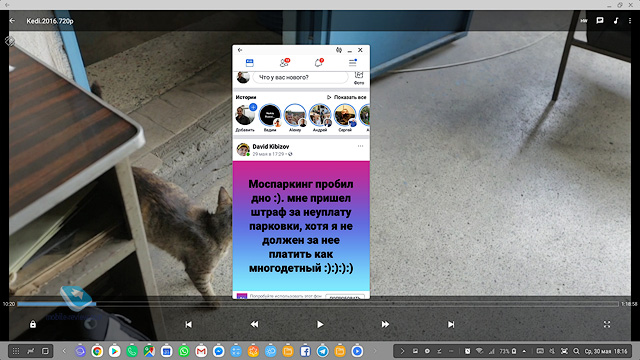Click the video seek progress bar
The image size is (640, 360).
(x=318, y=304)
